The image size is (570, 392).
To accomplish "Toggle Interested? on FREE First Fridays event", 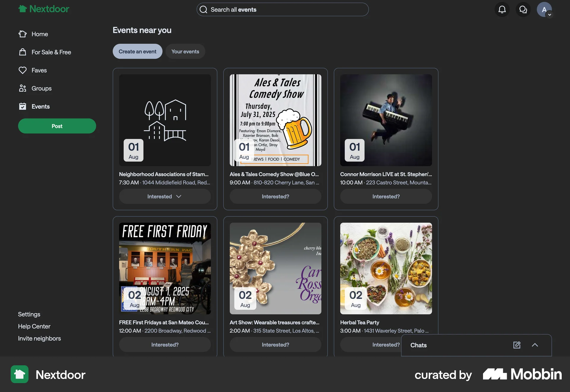I will pyautogui.click(x=165, y=344).
